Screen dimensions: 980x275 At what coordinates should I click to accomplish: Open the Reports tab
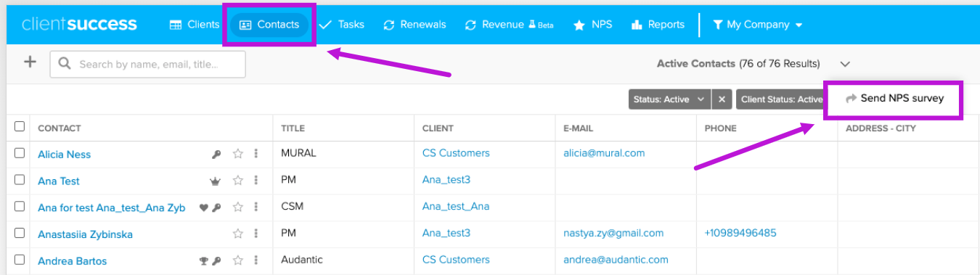click(x=658, y=25)
